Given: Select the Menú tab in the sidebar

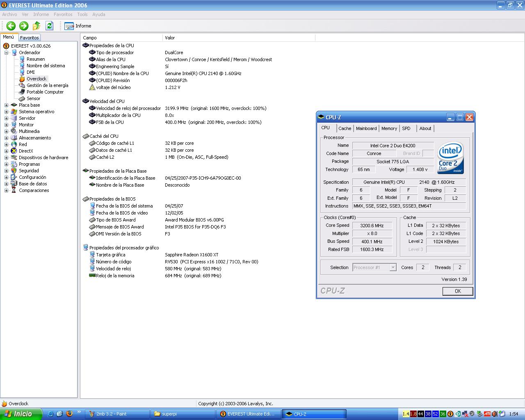Looking at the screenshot, I should pos(9,37).
